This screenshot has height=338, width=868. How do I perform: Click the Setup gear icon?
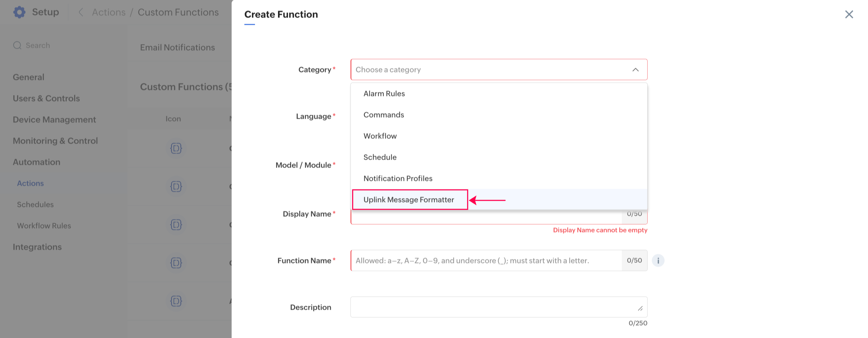click(x=19, y=12)
